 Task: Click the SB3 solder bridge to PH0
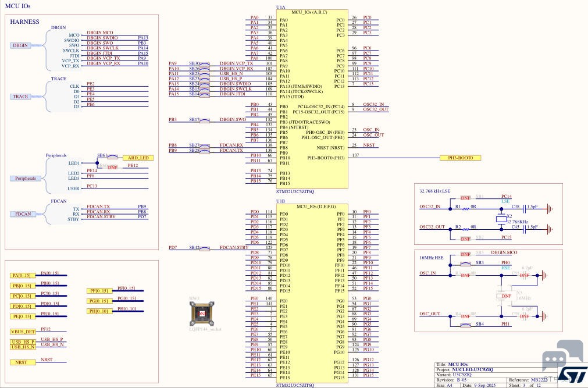coord(465,264)
